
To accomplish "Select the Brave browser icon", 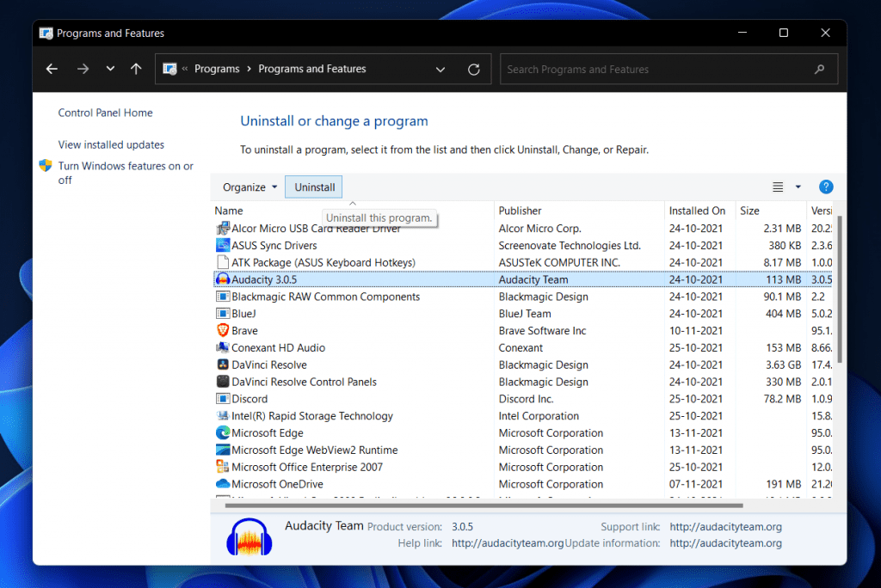I will point(225,330).
